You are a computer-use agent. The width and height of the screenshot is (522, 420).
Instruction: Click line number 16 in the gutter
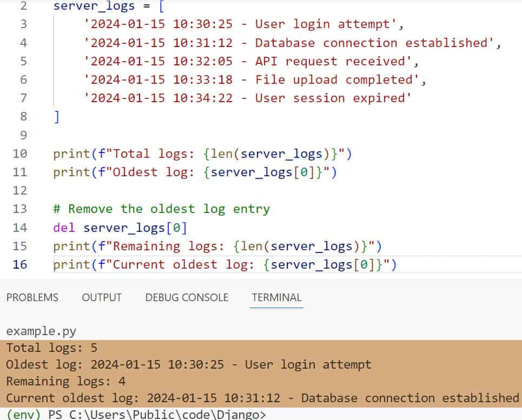19,264
